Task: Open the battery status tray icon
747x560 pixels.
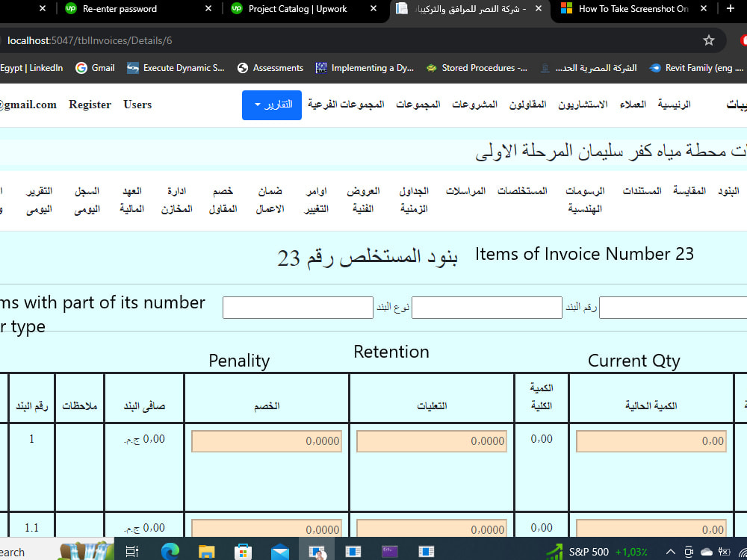Action: (724, 552)
